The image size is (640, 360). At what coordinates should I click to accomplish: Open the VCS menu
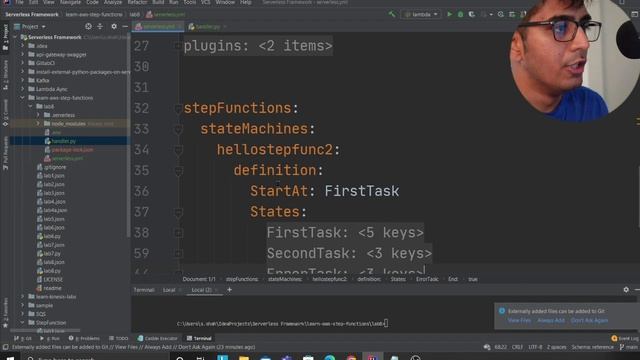pos(205,2)
